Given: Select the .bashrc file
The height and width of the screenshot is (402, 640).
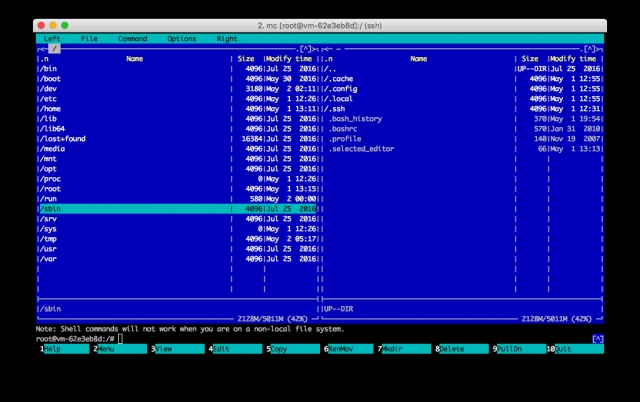Looking at the screenshot, I should tap(462, 129).
